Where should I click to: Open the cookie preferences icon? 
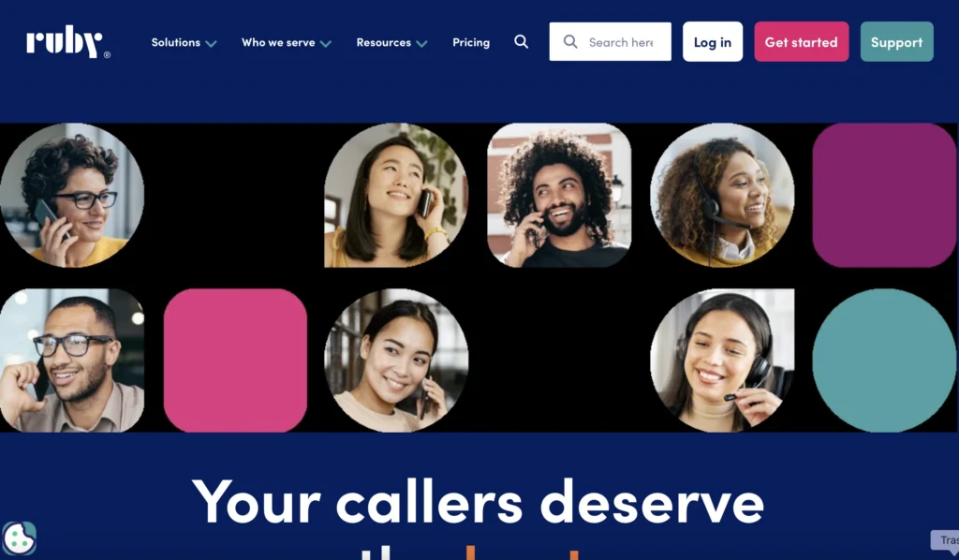[x=19, y=538]
